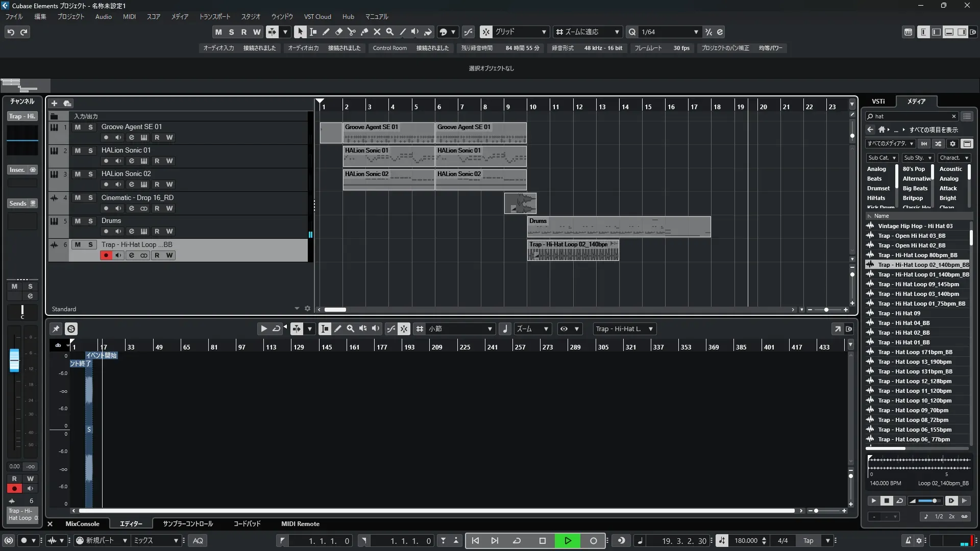Open the 1/64 quantize preset dropdown
980x551 pixels.
(696, 32)
